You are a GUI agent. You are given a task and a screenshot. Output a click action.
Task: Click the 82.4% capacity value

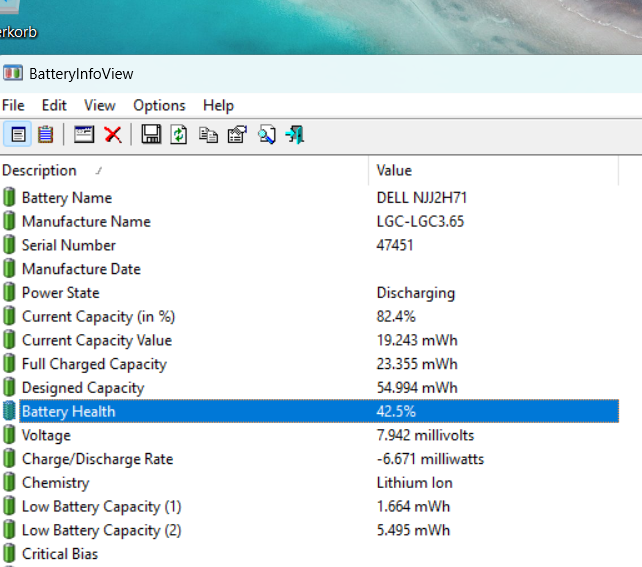(x=396, y=316)
